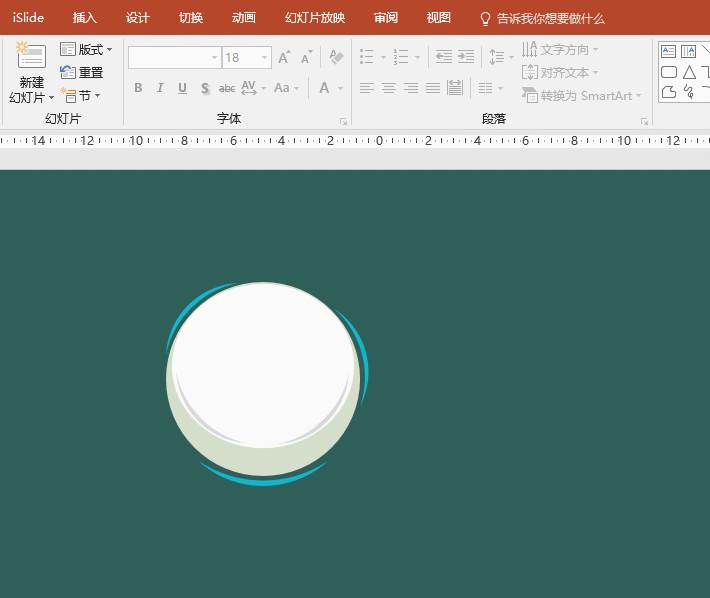
Task: Click the clear formatting eraser icon
Action: [x=336, y=58]
